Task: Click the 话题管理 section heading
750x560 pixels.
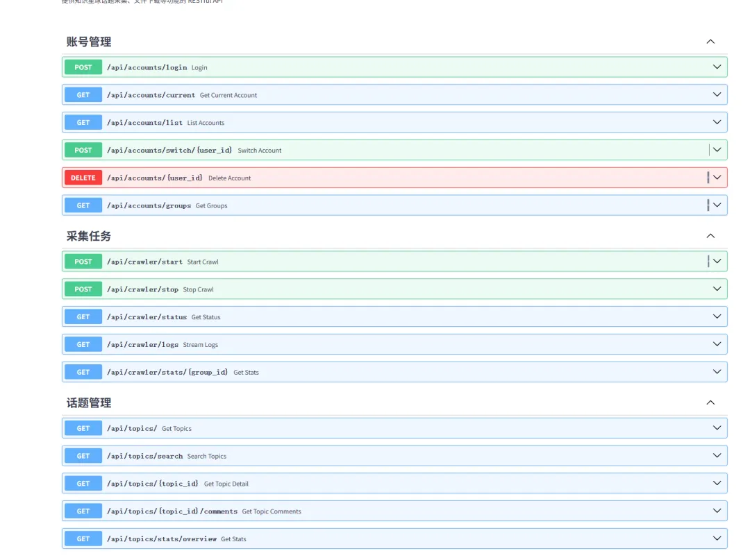Action: coord(89,402)
